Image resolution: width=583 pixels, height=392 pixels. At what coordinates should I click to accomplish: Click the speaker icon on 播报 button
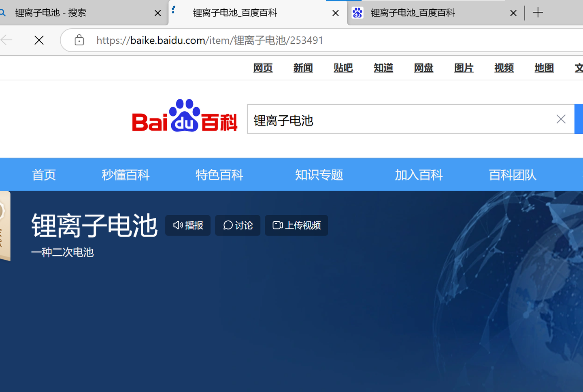click(x=179, y=225)
